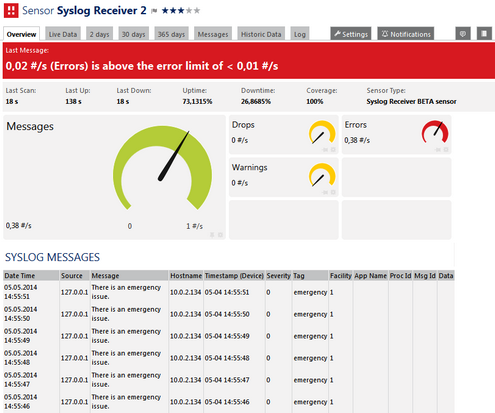Click the yellow Warnings gauge dial
This screenshot has width=495, height=413.
(x=322, y=175)
